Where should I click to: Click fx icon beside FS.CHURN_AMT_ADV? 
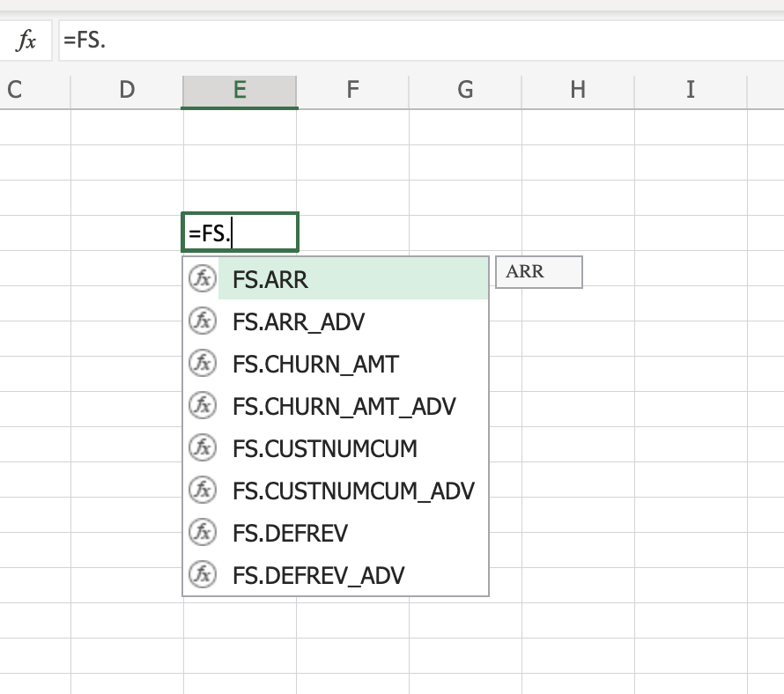point(203,405)
